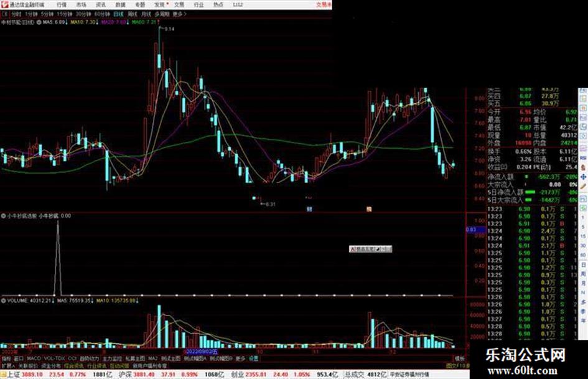The height and width of the screenshot is (379, 588).
Task: Click the chart settings circle icon beside stock name
Action: [39, 22]
